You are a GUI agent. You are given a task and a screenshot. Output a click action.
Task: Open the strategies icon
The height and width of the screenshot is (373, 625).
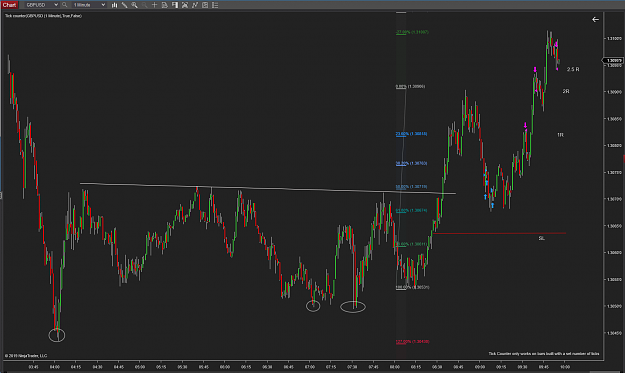click(205, 5)
